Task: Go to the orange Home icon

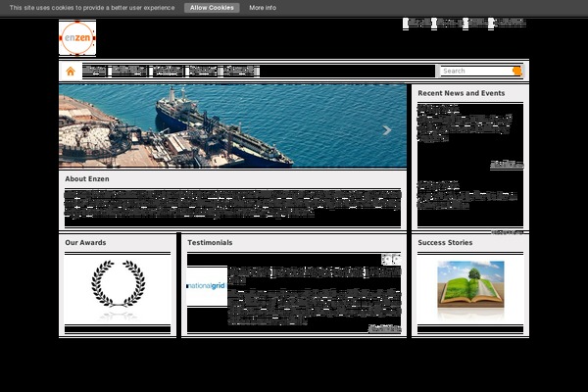Action: coord(71,71)
